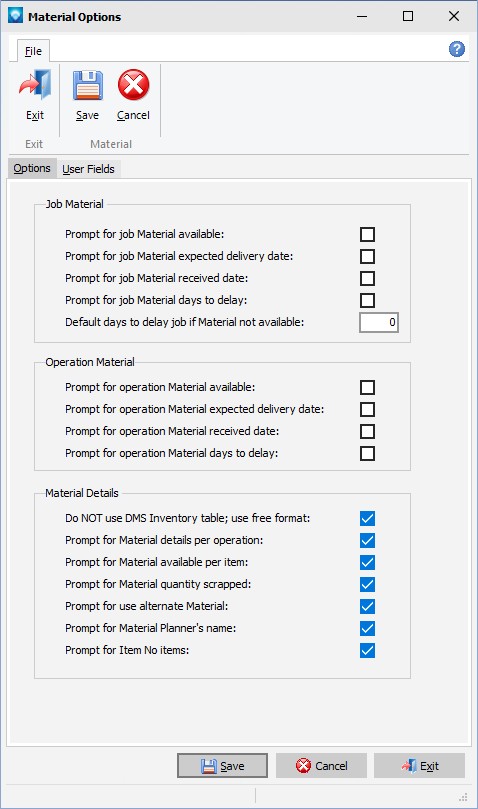Image resolution: width=478 pixels, height=809 pixels.
Task: Click the Exit door icon in ribbon
Action: click(x=35, y=85)
